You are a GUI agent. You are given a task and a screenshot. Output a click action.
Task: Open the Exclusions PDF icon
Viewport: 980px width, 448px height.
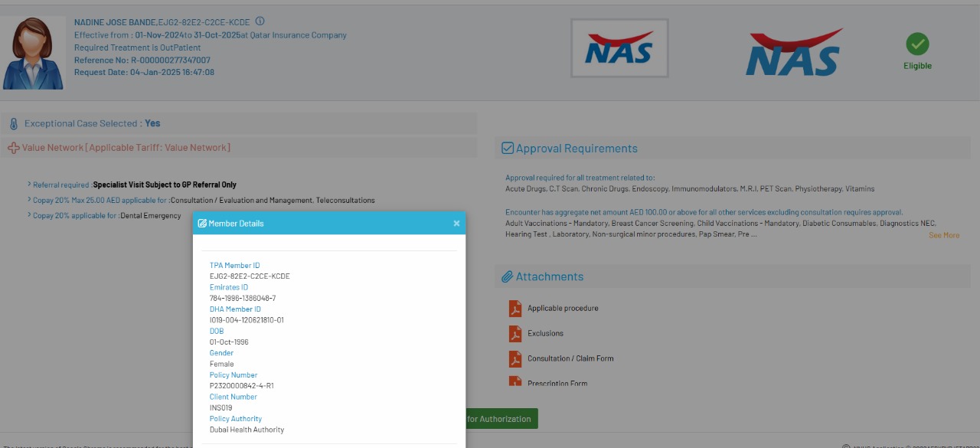(515, 333)
